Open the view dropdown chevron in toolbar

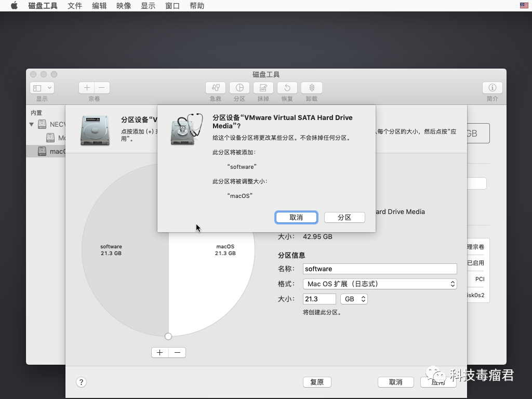[49, 88]
